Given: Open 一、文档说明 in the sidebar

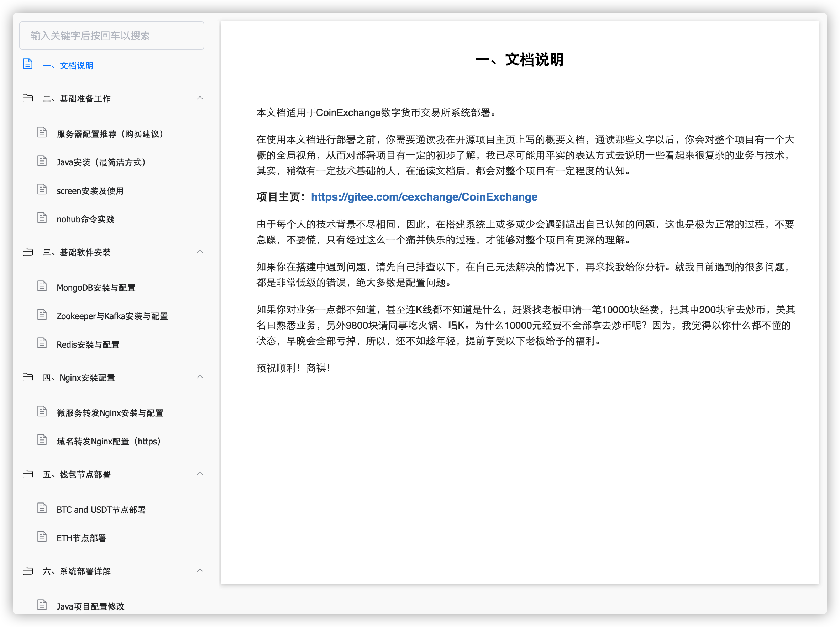Looking at the screenshot, I should tap(68, 66).
